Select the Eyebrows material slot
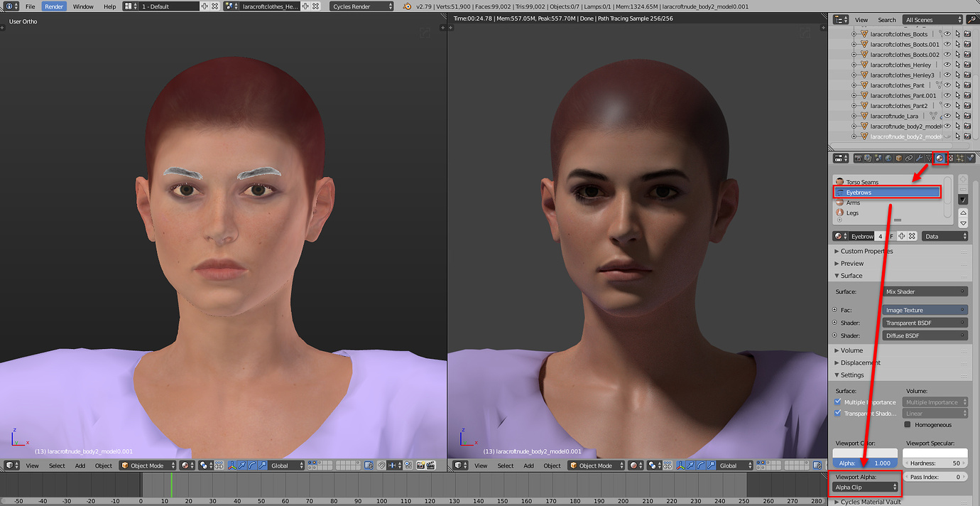The width and height of the screenshot is (980, 506). tap(887, 192)
